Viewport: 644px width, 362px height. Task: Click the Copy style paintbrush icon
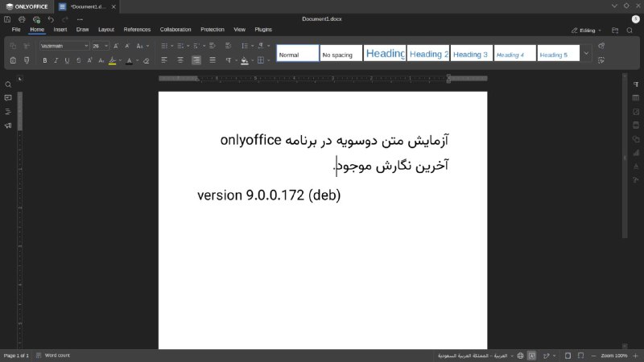click(27, 60)
